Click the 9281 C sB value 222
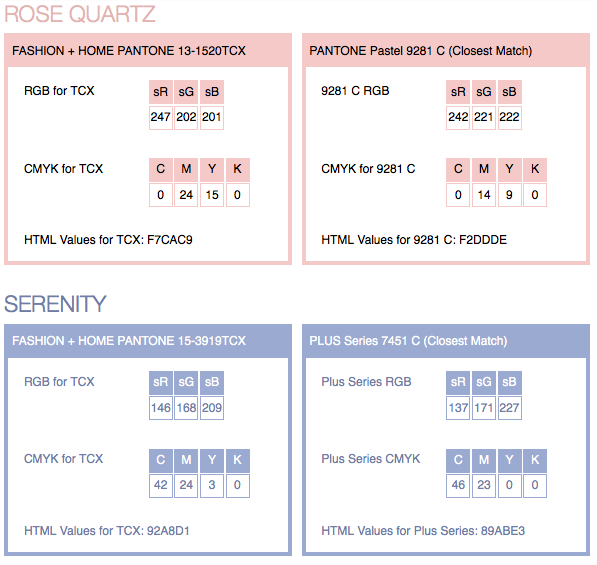 (509, 117)
